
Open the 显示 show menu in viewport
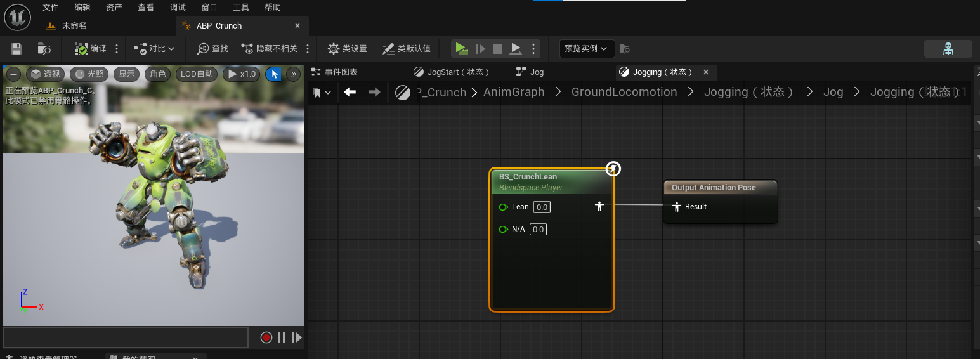click(x=127, y=74)
